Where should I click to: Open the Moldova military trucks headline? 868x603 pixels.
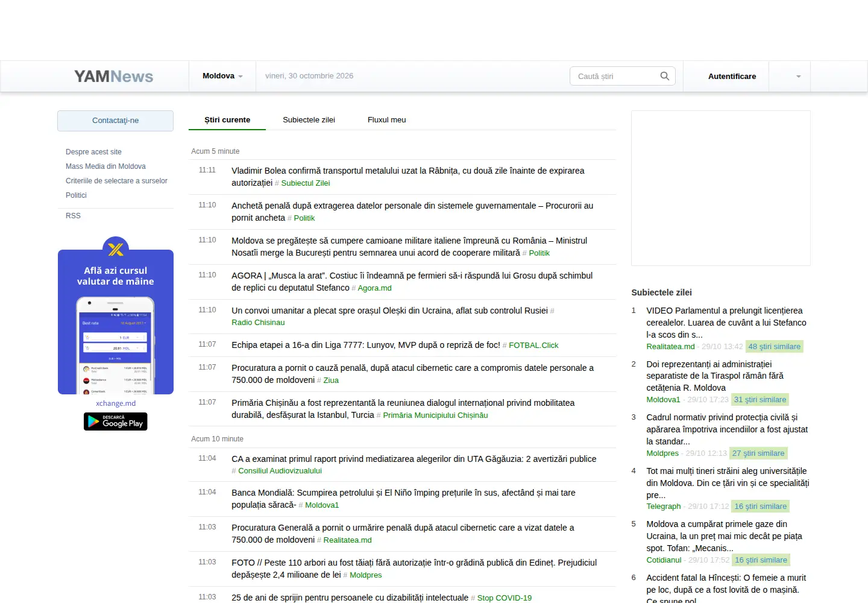[409, 247]
